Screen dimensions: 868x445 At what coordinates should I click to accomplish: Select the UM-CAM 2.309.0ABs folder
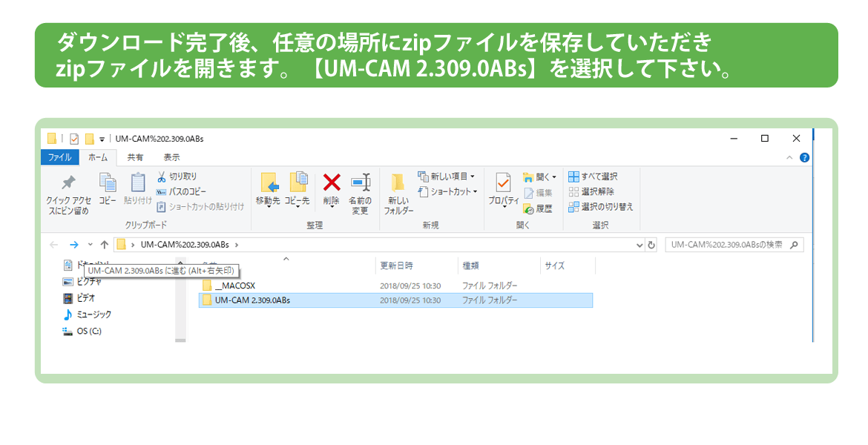[251, 300]
